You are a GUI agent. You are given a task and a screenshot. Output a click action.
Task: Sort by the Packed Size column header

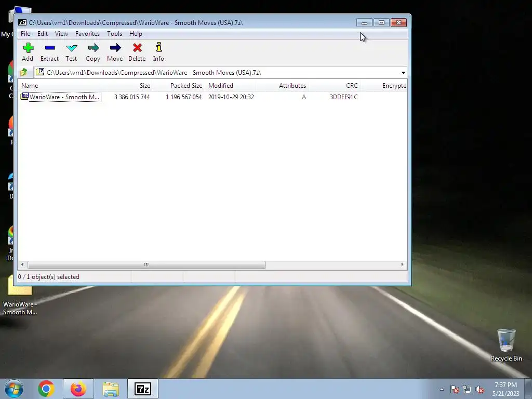pyautogui.click(x=179, y=86)
